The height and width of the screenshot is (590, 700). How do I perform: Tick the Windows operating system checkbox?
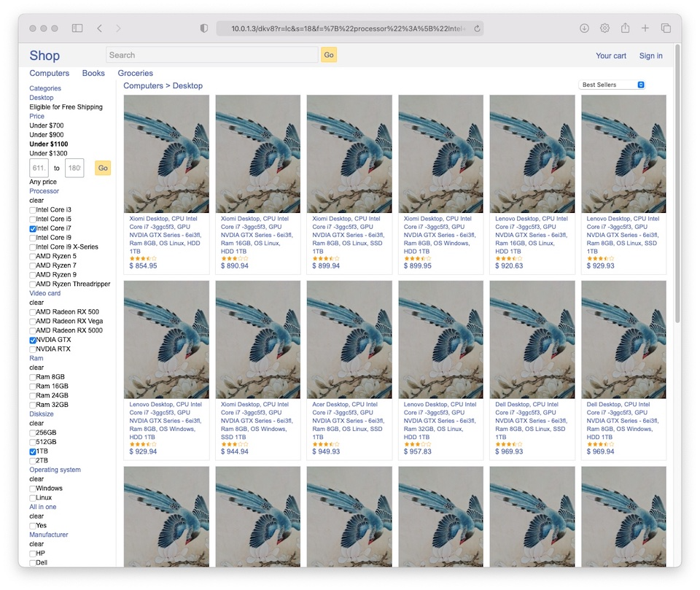pyautogui.click(x=33, y=489)
